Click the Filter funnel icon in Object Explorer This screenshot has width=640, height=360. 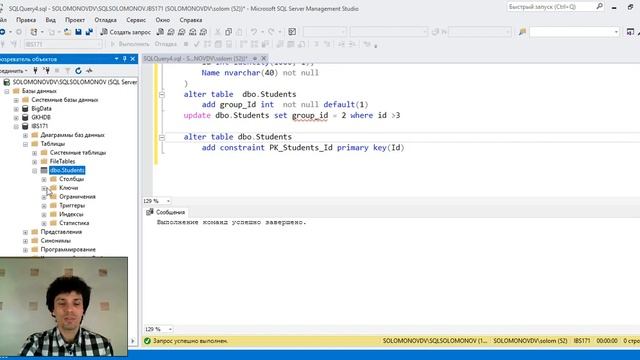(x=68, y=71)
